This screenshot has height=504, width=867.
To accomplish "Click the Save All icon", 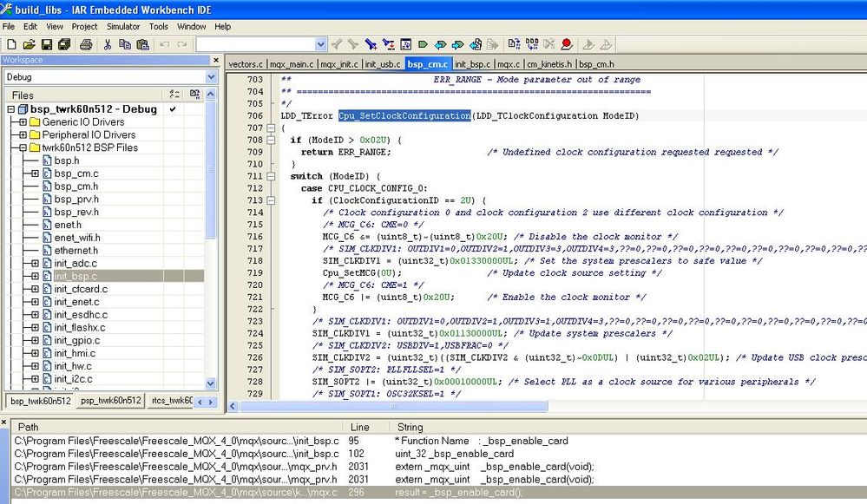I will pos(64,44).
